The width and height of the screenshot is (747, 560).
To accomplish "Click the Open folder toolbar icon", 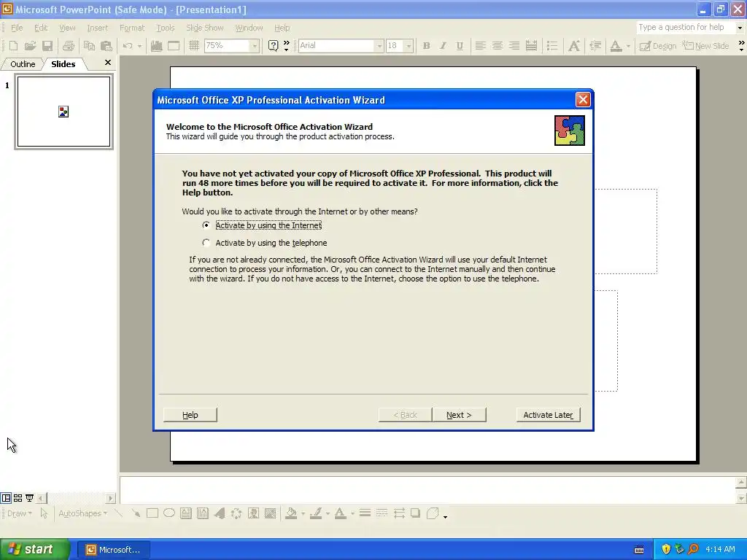I will (x=30, y=46).
